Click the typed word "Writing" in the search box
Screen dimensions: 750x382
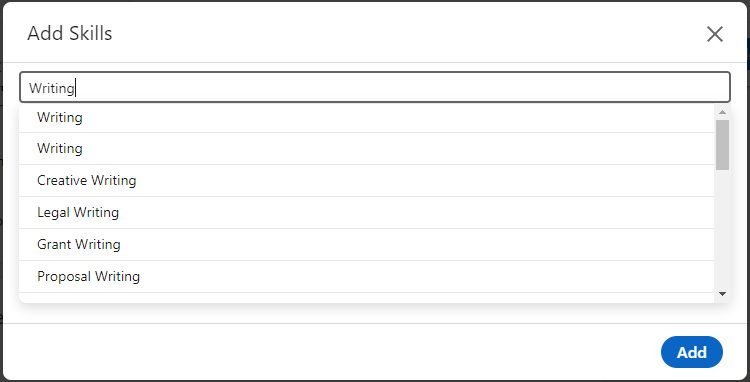pyautogui.click(x=52, y=88)
